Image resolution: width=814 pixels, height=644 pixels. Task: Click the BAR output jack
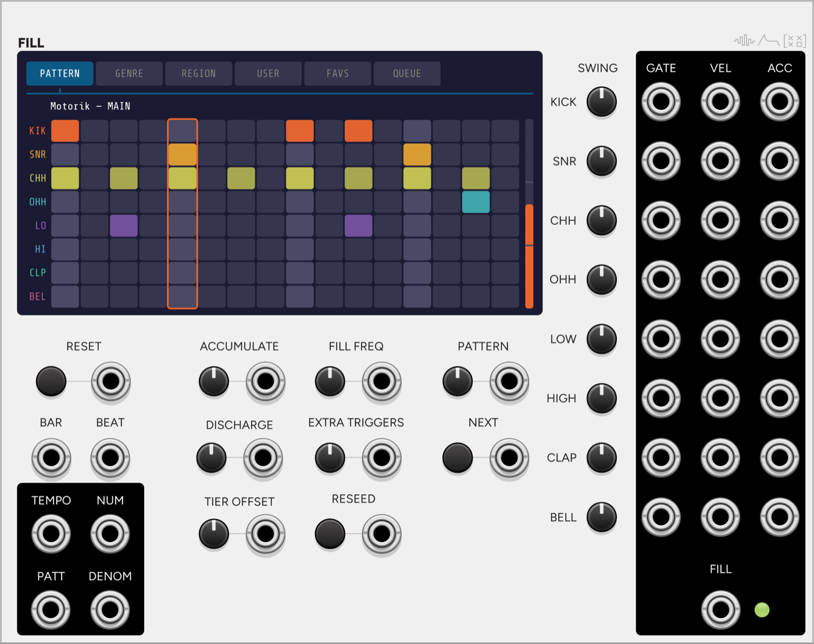pyautogui.click(x=51, y=458)
